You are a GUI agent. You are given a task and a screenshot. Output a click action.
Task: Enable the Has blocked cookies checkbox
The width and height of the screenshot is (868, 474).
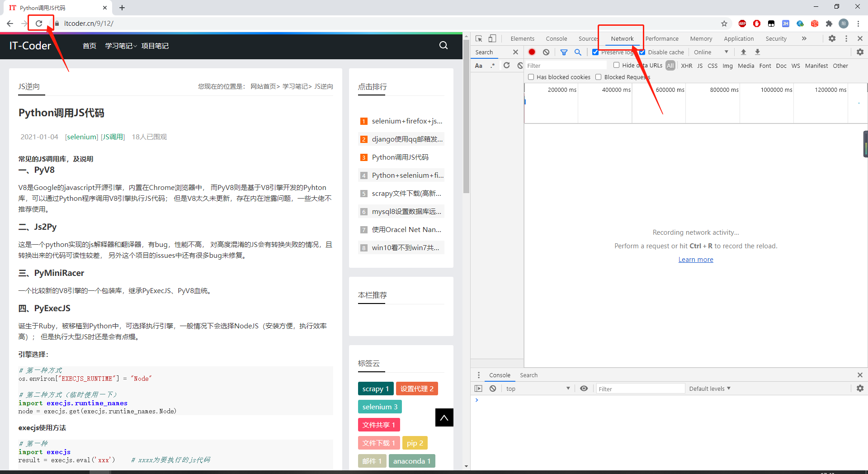coord(531,77)
